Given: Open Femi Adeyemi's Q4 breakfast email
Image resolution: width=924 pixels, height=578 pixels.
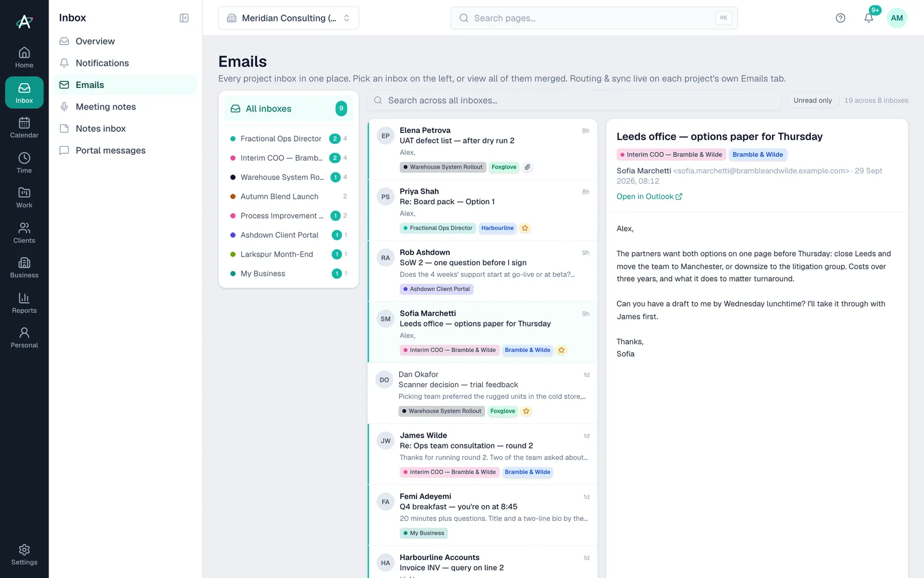Looking at the screenshot, I should (483, 515).
